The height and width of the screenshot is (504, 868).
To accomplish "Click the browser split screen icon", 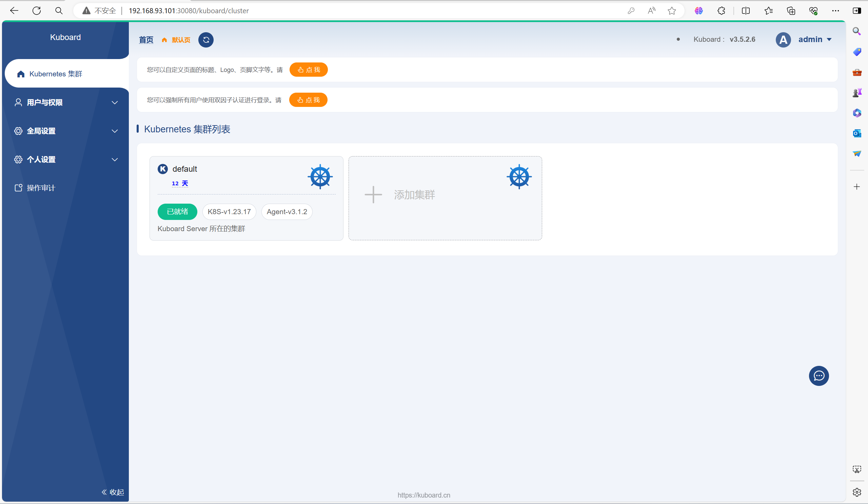I will [745, 11].
